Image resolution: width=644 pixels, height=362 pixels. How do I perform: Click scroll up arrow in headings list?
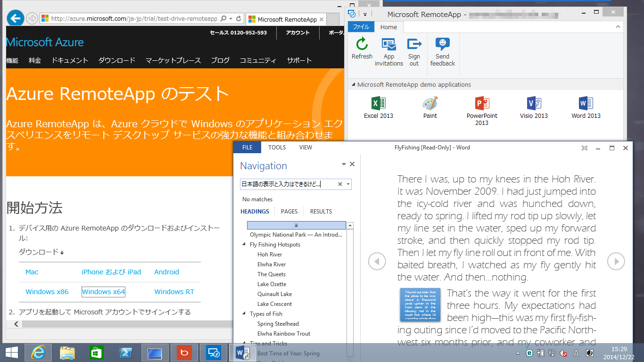[350, 226]
